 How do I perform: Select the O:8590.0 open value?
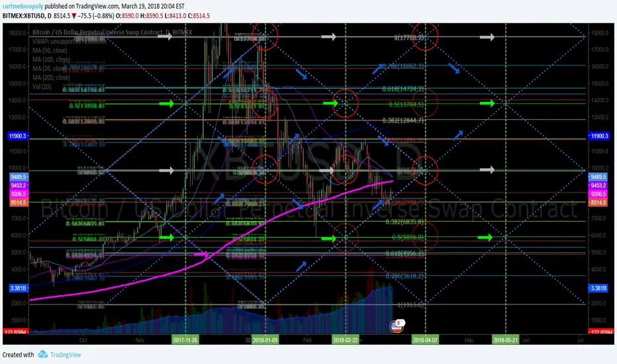[126, 16]
